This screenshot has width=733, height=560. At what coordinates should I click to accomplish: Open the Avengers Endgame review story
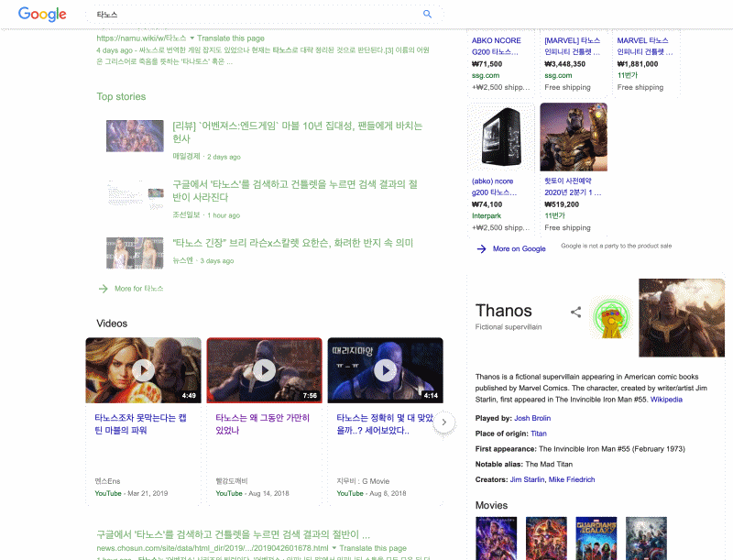(297, 132)
